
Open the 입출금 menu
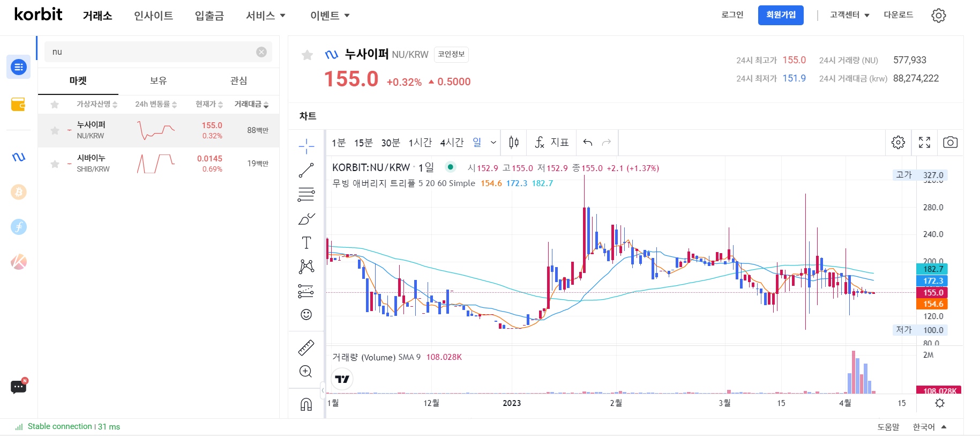(x=210, y=16)
